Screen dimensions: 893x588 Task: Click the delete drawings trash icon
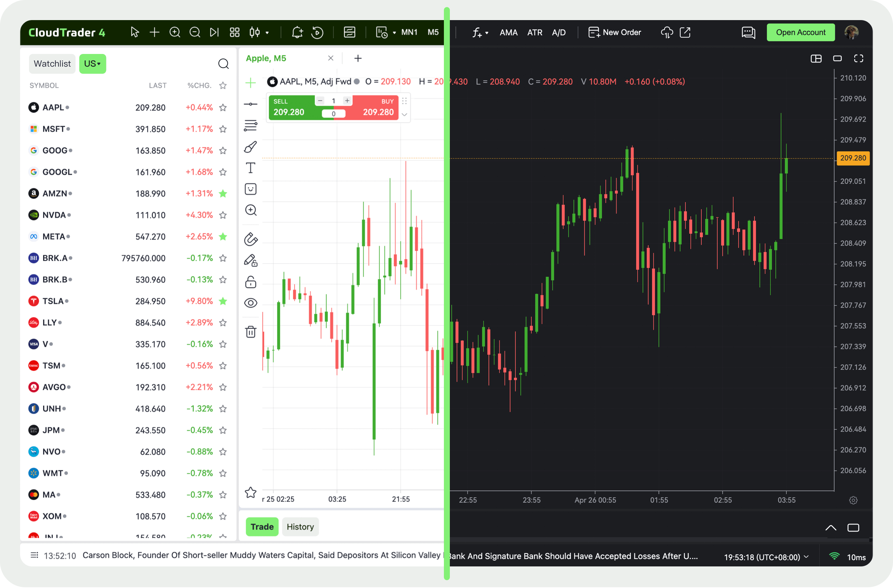tap(251, 331)
